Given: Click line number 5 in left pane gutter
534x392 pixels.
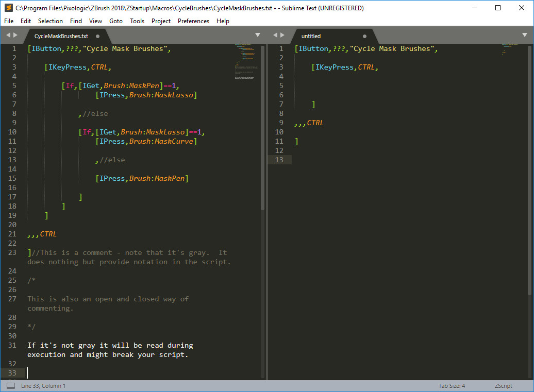Looking at the screenshot, I should [14, 86].
